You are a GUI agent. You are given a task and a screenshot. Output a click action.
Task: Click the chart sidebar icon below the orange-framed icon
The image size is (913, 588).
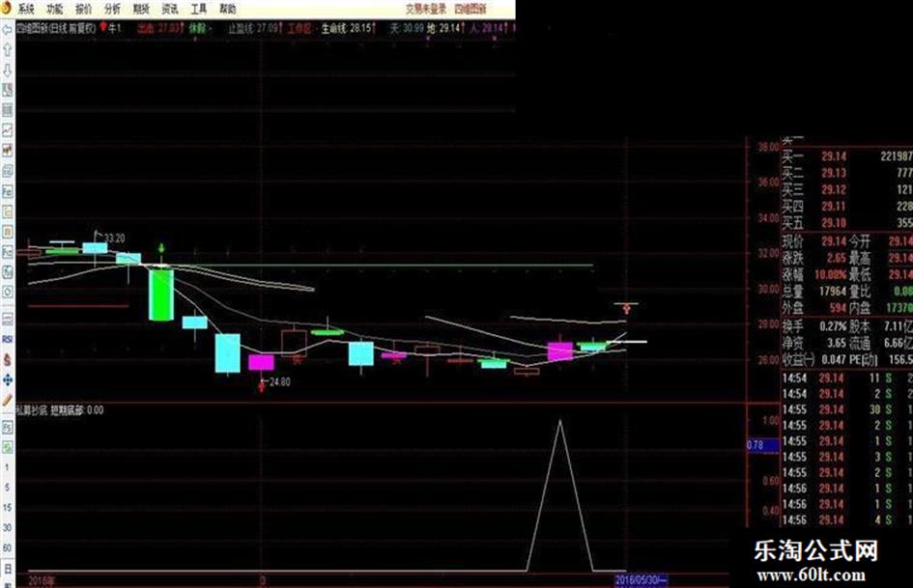7,251
